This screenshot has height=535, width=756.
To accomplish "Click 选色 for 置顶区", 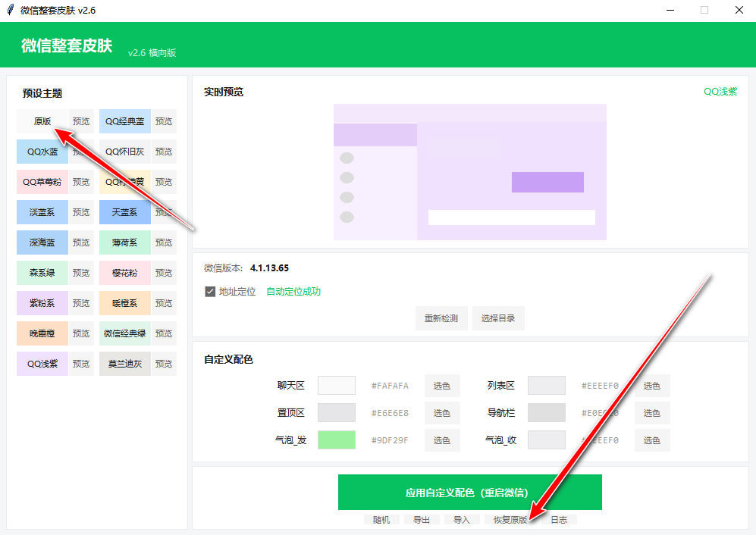I will pyautogui.click(x=441, y=413).
